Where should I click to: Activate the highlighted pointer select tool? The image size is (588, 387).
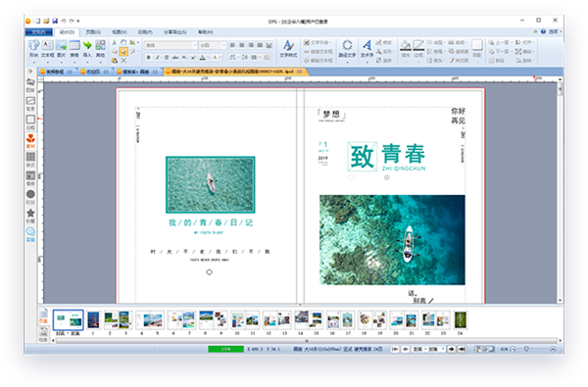[x=123, y=51]
